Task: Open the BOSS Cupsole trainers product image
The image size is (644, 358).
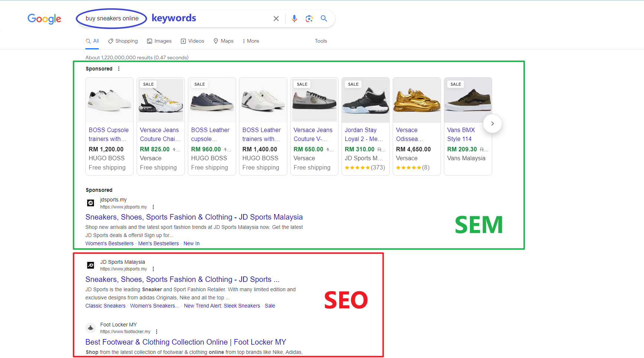Action: (x=109, y=100)
